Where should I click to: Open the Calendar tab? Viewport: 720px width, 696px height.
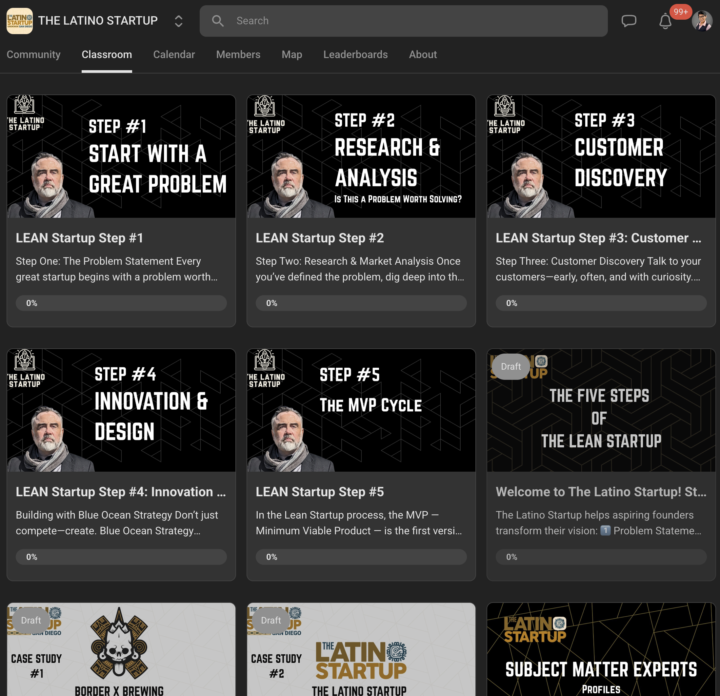click(x=174, y=54)
